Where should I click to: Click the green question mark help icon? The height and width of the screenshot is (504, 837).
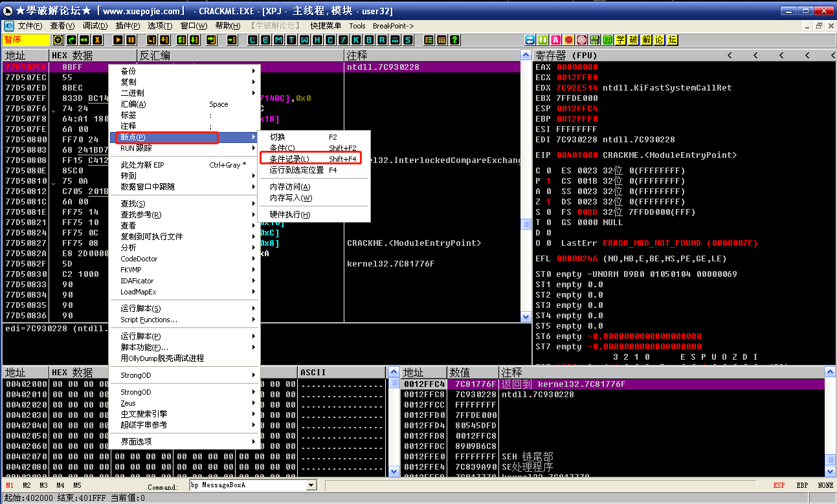tap(455, 39)
